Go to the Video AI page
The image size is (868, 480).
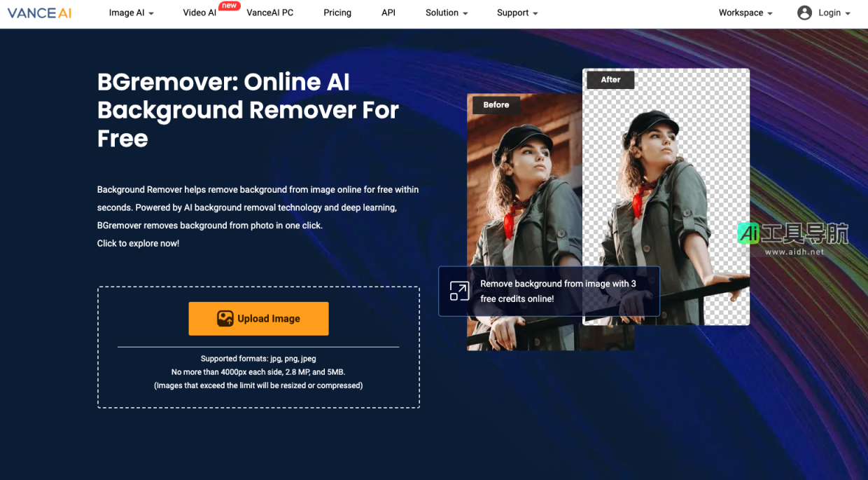[x=199, y=13]
